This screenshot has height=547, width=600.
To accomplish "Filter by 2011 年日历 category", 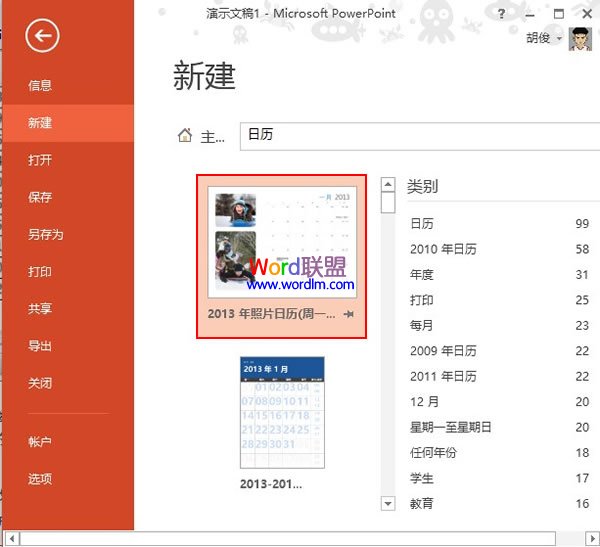I will [499, 376].
